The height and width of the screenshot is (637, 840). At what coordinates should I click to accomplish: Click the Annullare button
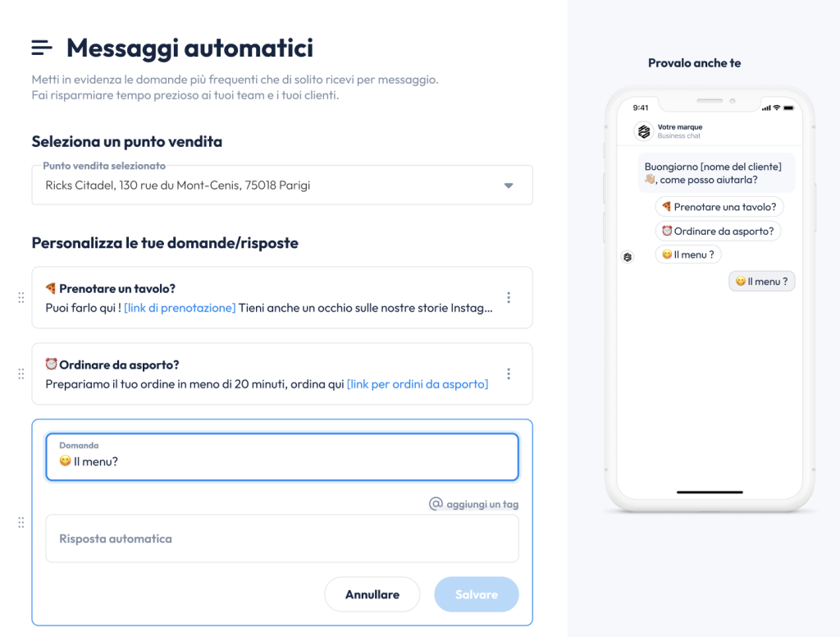[x=372, y=594]
